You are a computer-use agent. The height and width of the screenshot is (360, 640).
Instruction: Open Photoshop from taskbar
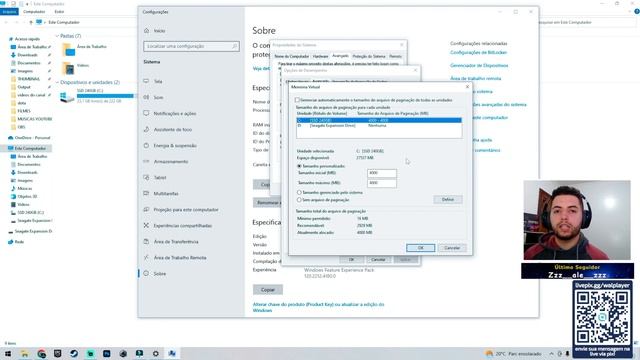(x=107, y=353)
